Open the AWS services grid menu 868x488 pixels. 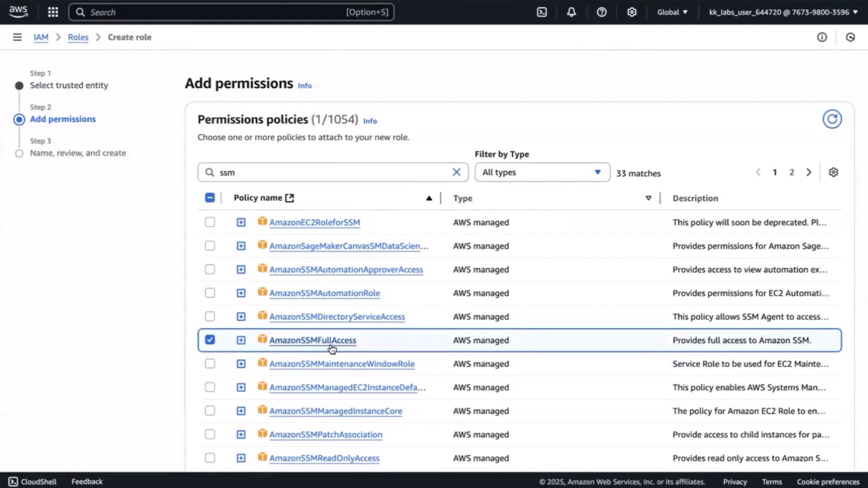click(x=53, y=12)
